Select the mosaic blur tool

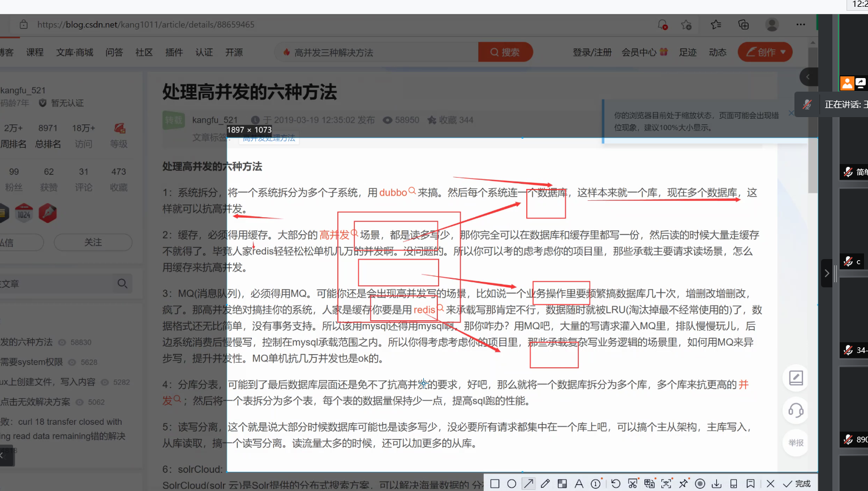pos(562,484)
